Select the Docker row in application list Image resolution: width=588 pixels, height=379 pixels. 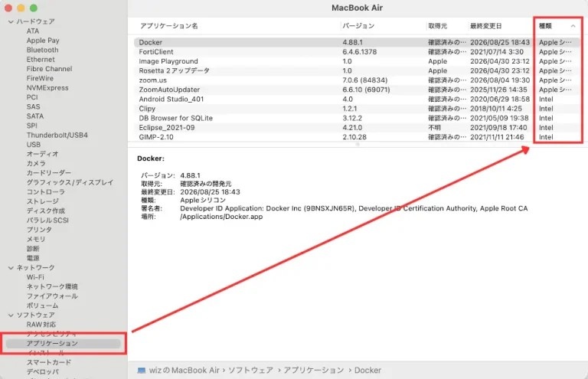[357, 42]
